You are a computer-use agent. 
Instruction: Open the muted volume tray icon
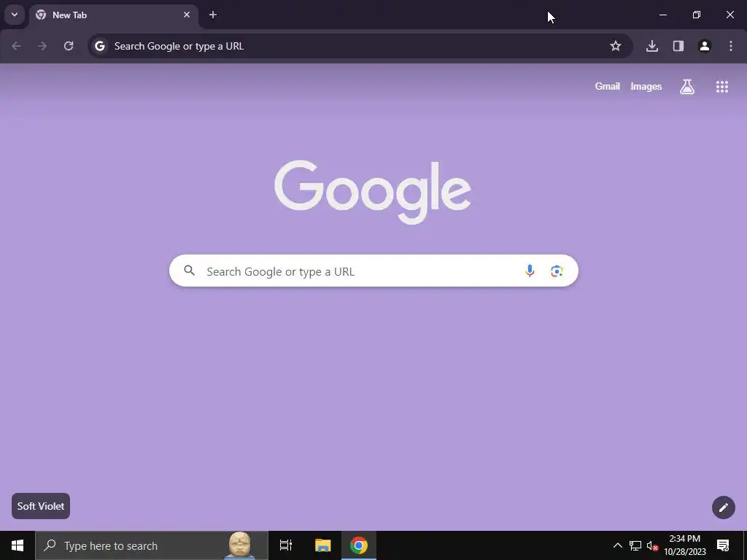(x=652, y=545)
